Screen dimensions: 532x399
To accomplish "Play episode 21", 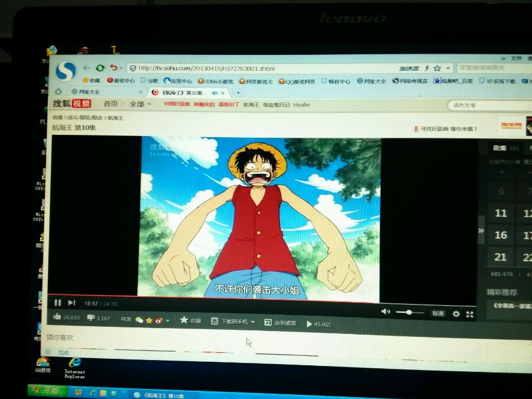I will (501, 257).
